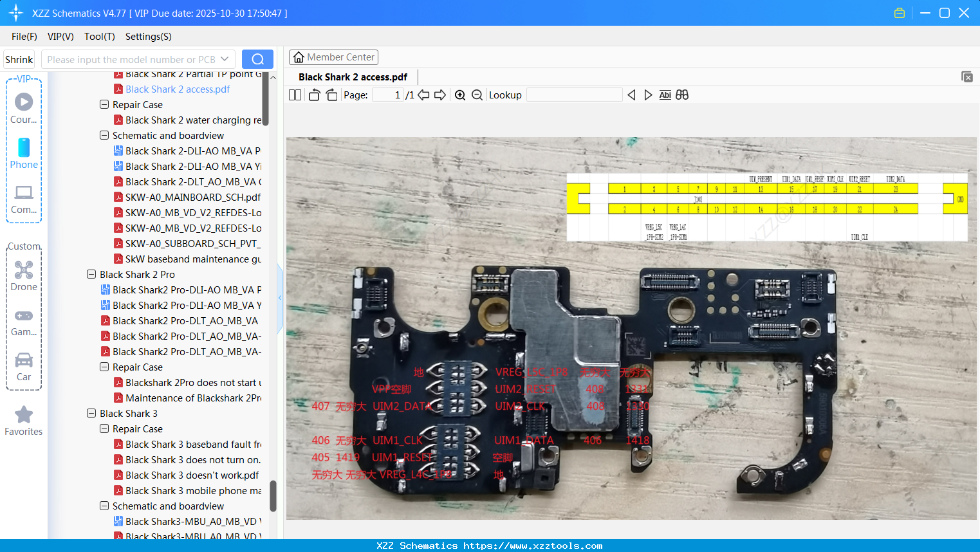Click the Lookup search field

point(575,95)
